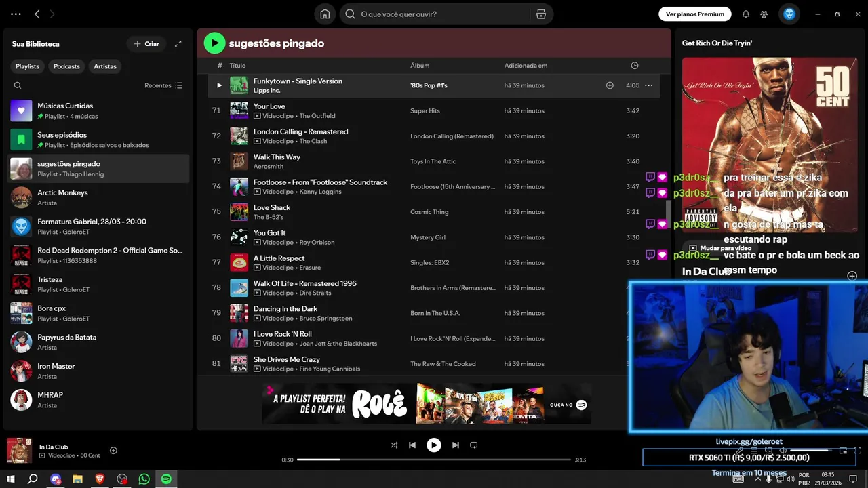Seek within the song progress bar
Image resolution: width=868 pixels, height=488 pixels.
[434, 460]
